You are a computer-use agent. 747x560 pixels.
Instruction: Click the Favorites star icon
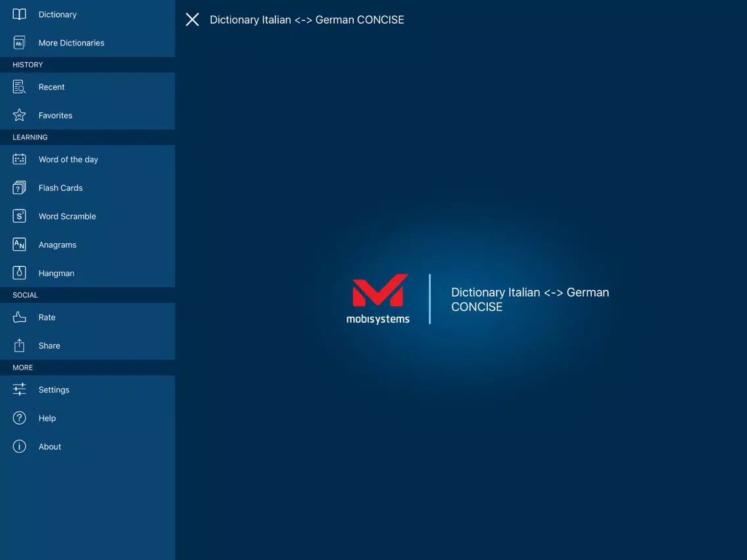(x=19, y=115)
